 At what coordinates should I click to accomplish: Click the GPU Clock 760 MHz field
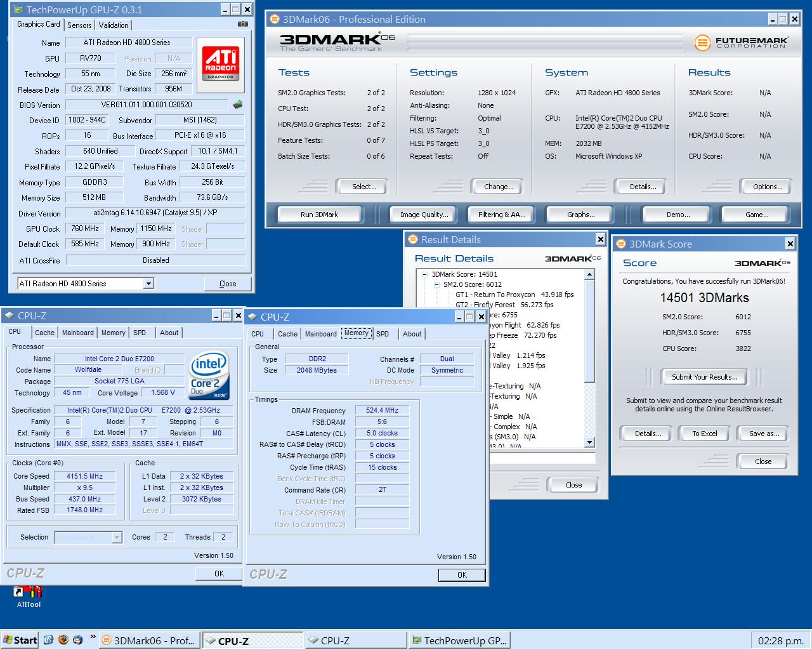(84, 229)
